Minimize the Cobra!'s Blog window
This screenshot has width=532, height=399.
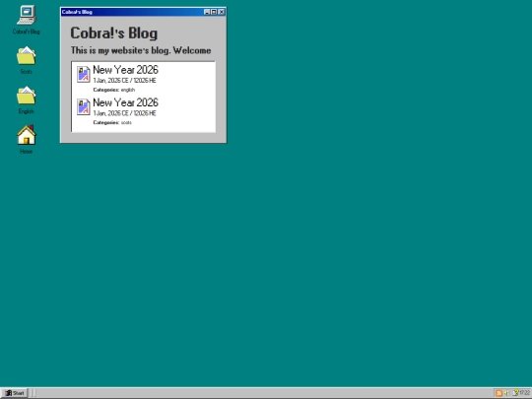click(x=207, y=12)
